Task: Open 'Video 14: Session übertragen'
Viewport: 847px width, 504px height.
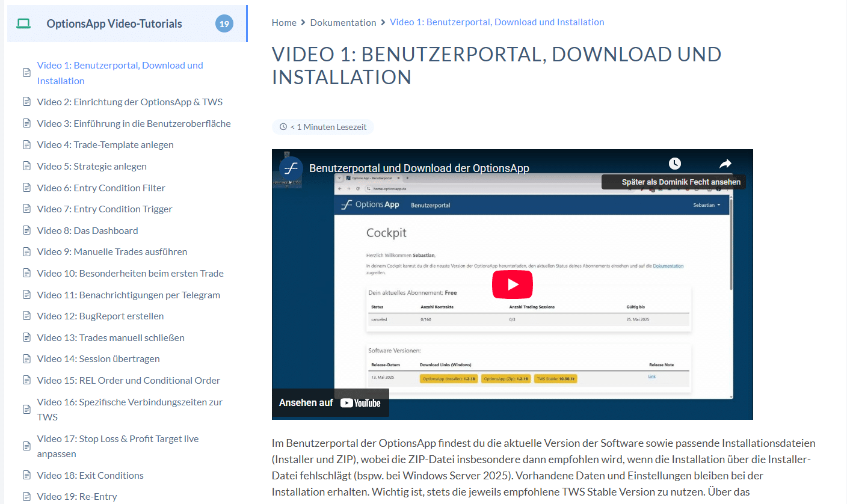Action: point(98,358)
